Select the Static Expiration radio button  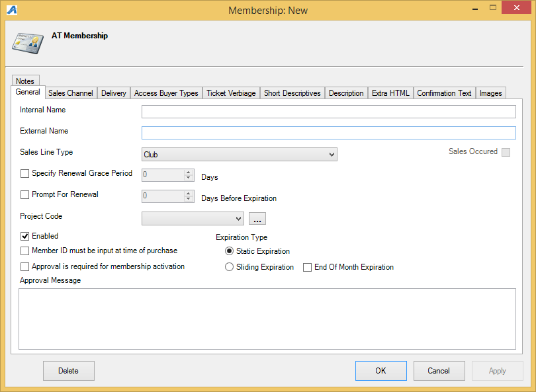(x=229, y=251)
